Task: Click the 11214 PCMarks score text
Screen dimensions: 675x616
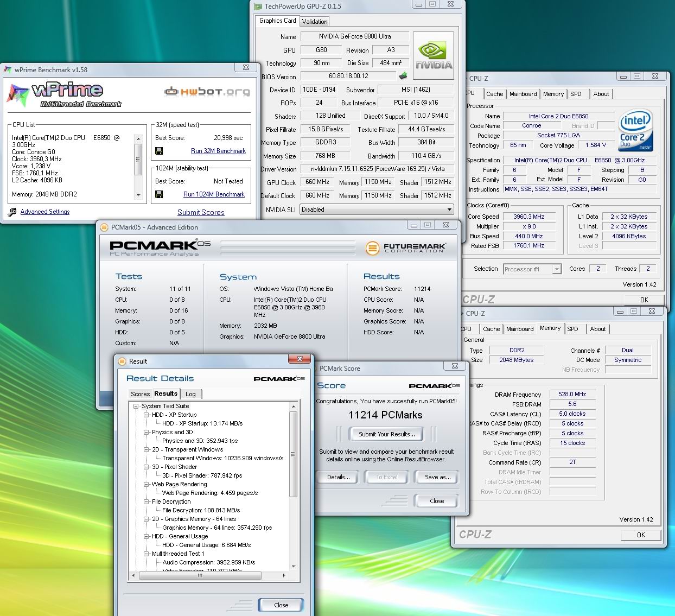Action: click(385, 415)
